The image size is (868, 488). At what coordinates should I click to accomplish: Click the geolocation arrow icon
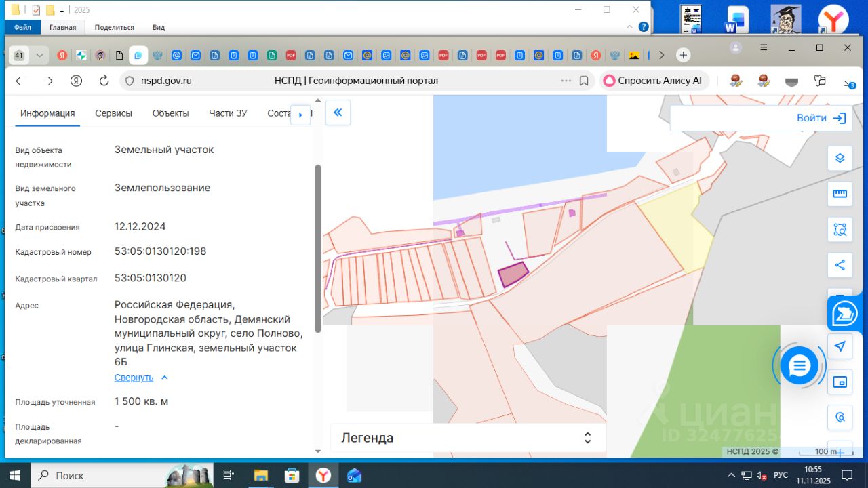coord(840,346)
